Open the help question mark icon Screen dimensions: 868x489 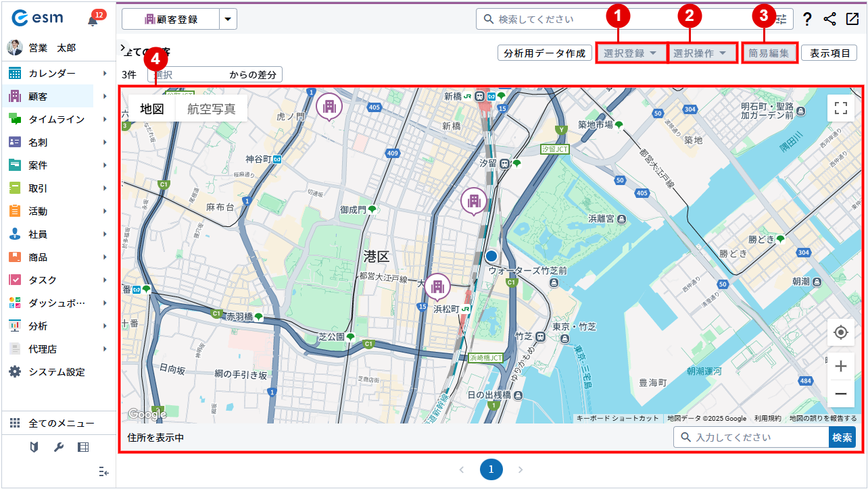tap(807, 20)
